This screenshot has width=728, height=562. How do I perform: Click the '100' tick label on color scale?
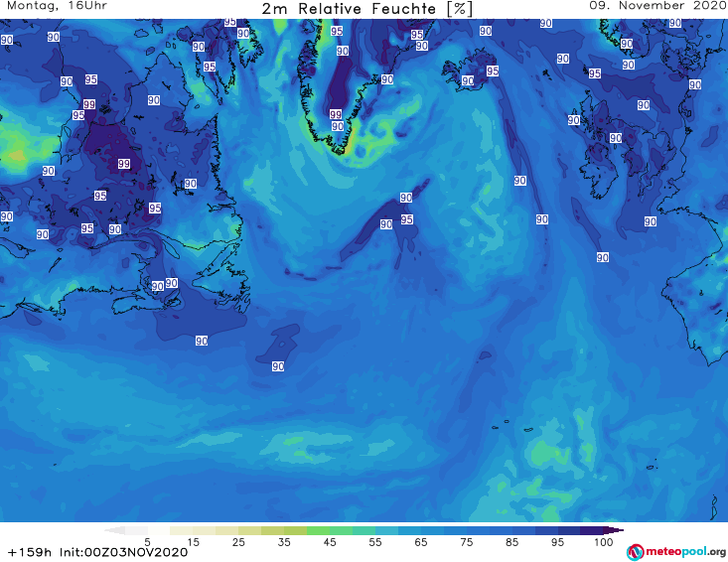pyautogui.click(x=603, y=542)
